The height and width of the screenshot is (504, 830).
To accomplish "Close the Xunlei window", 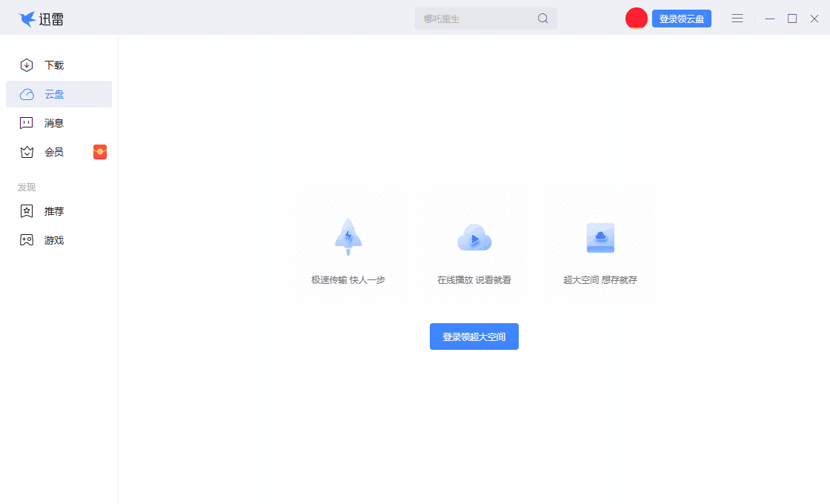I will [814, 19].
